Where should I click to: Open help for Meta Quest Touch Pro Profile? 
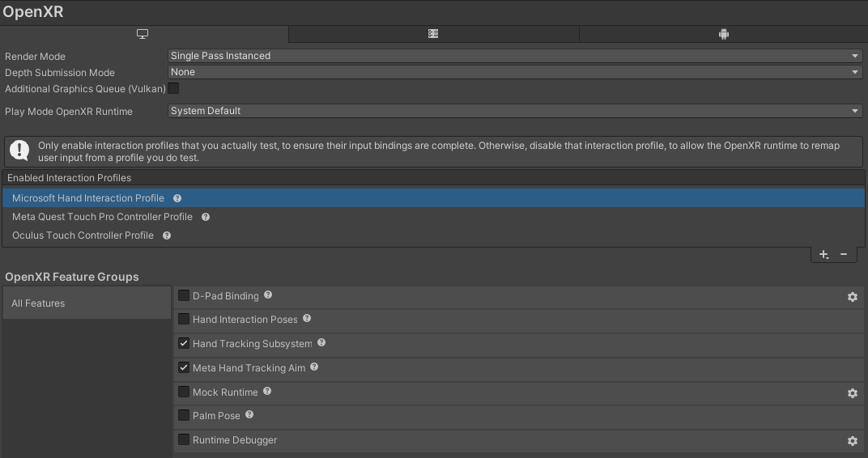tap(206, 218)
